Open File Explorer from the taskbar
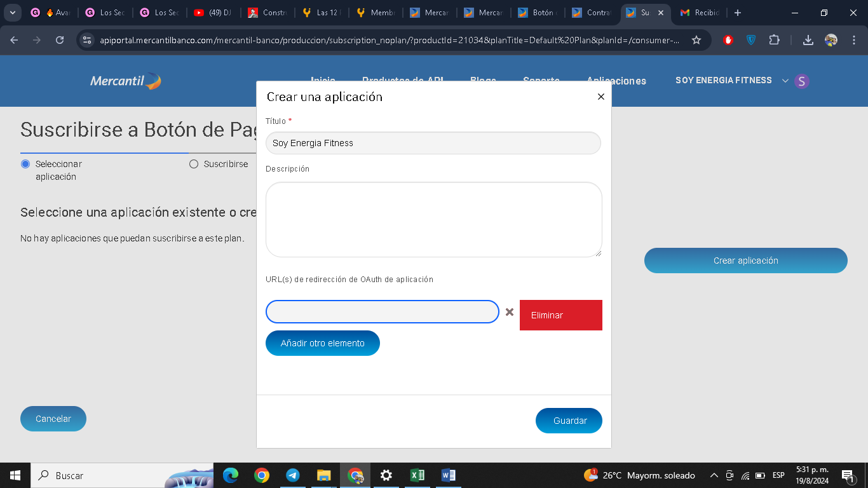Viewport: 868px width, 488px height. point(323,475)
